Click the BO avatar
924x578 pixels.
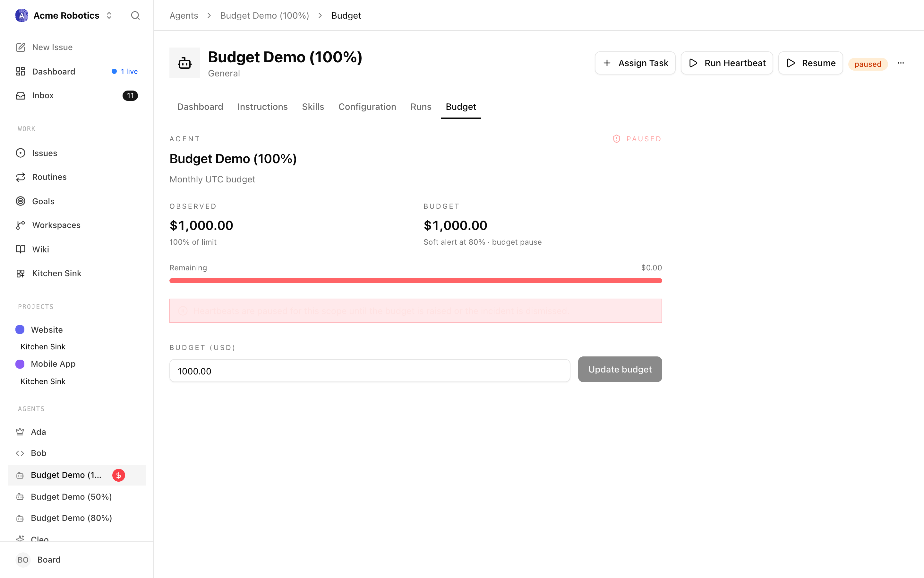click(x=23, y=560)
